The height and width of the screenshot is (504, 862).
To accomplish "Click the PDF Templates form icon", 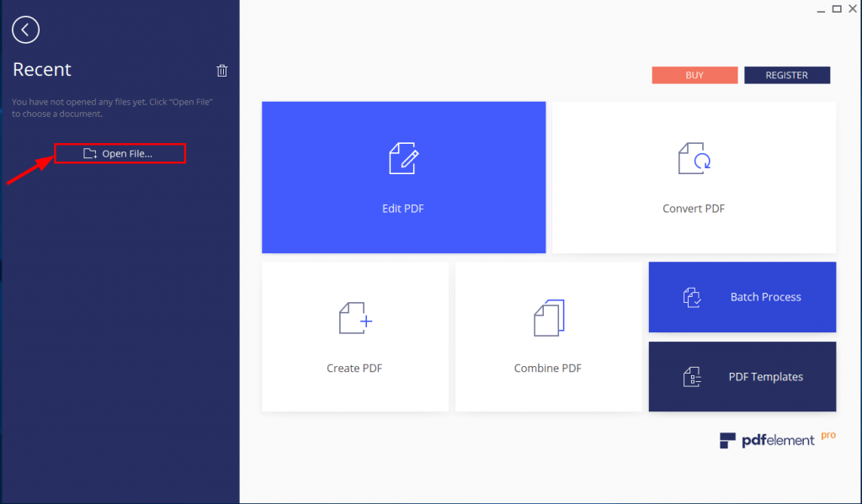I will click(692, 377).
